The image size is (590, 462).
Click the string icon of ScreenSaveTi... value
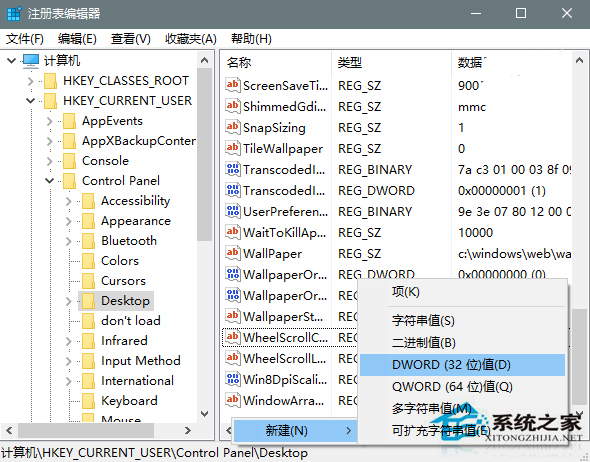coord(233,85)
